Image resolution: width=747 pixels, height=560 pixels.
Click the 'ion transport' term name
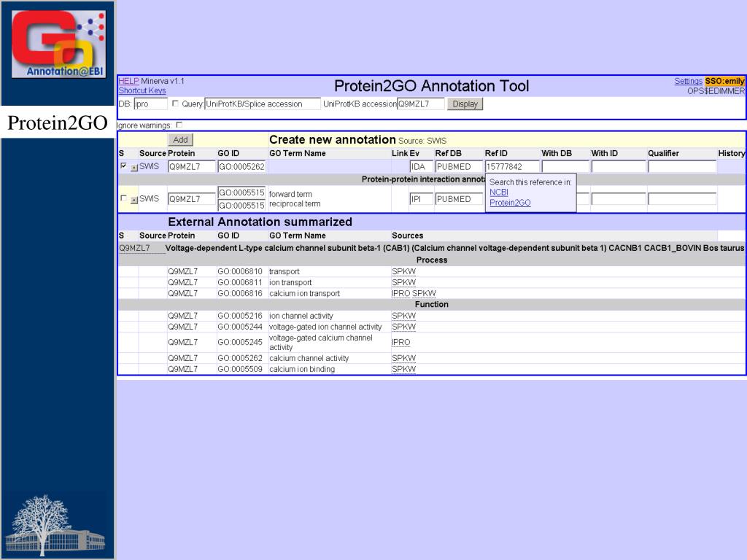coord(290,282)
